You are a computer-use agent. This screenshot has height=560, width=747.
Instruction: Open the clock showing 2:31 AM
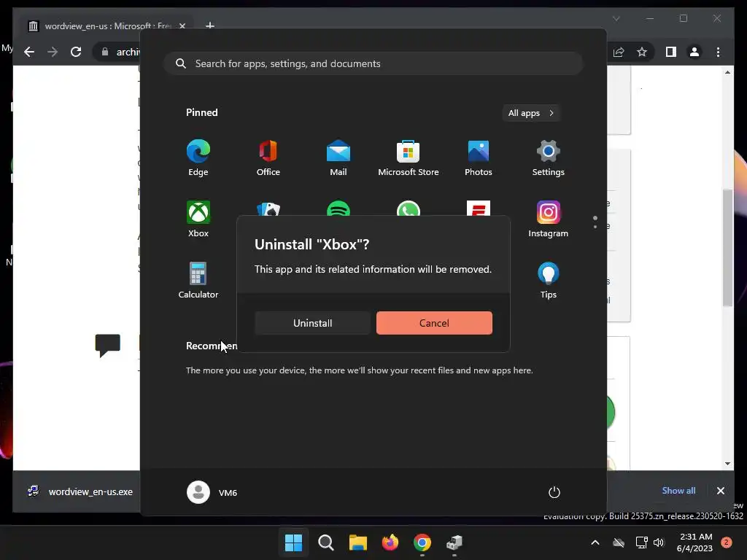pos(694,542)
